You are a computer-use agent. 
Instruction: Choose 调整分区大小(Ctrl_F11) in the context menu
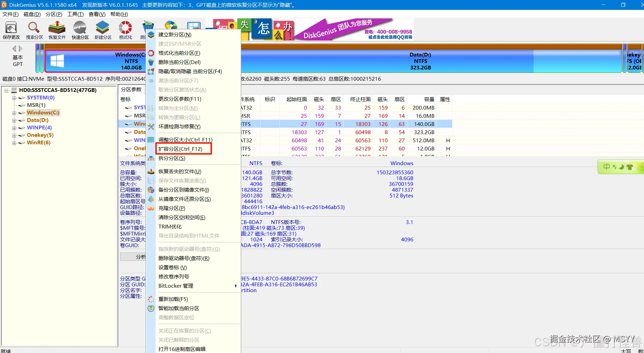(185, 140)
